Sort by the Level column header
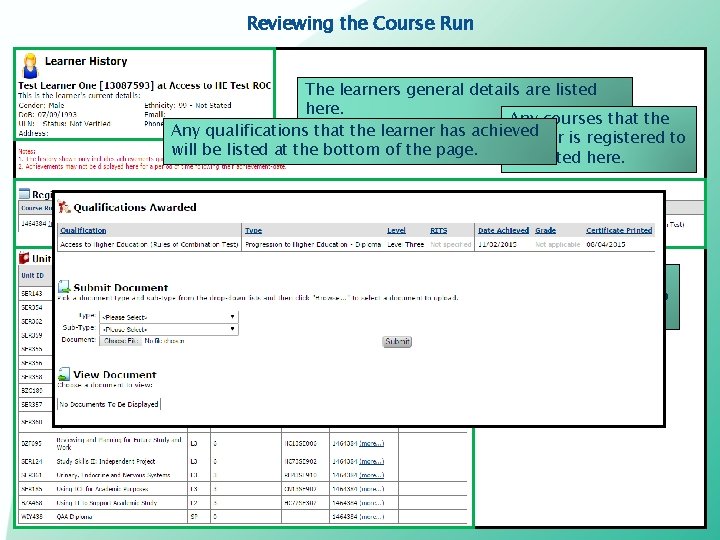The image size is (720, 540). 396,230
